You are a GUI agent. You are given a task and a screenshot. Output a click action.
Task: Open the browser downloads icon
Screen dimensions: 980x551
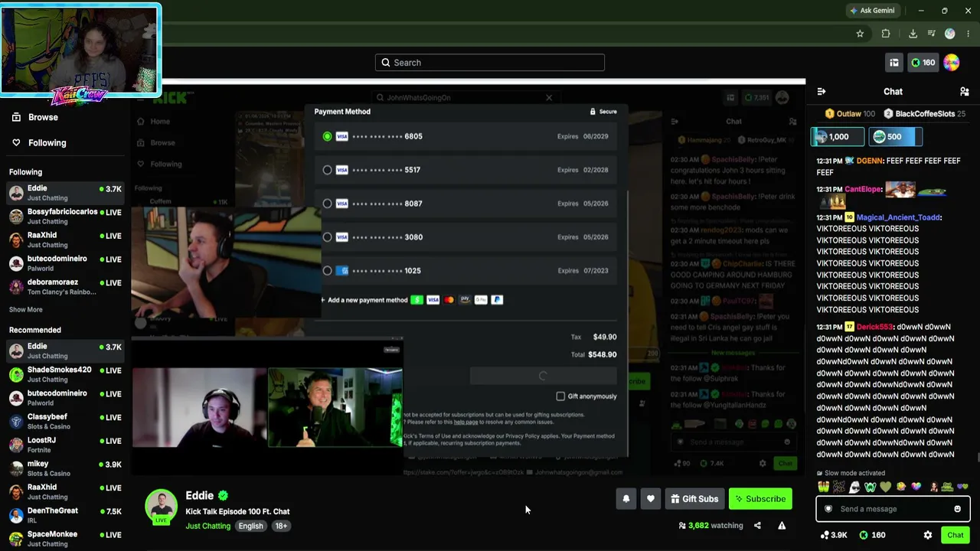point(913,34)
